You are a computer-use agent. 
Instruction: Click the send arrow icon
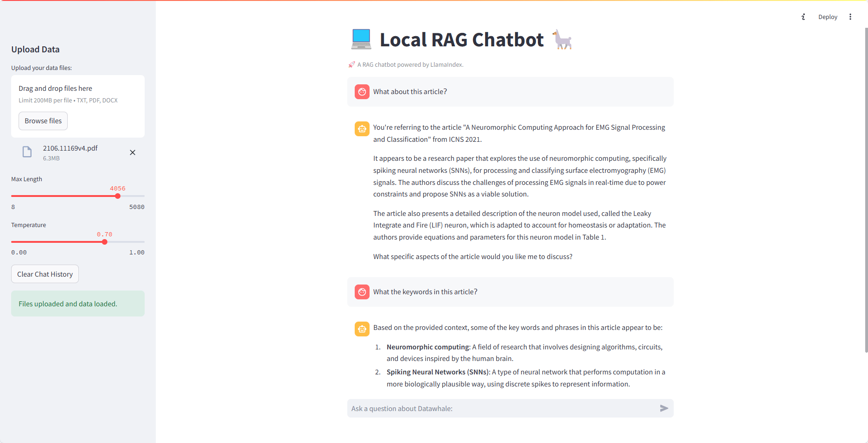[664, 408]
